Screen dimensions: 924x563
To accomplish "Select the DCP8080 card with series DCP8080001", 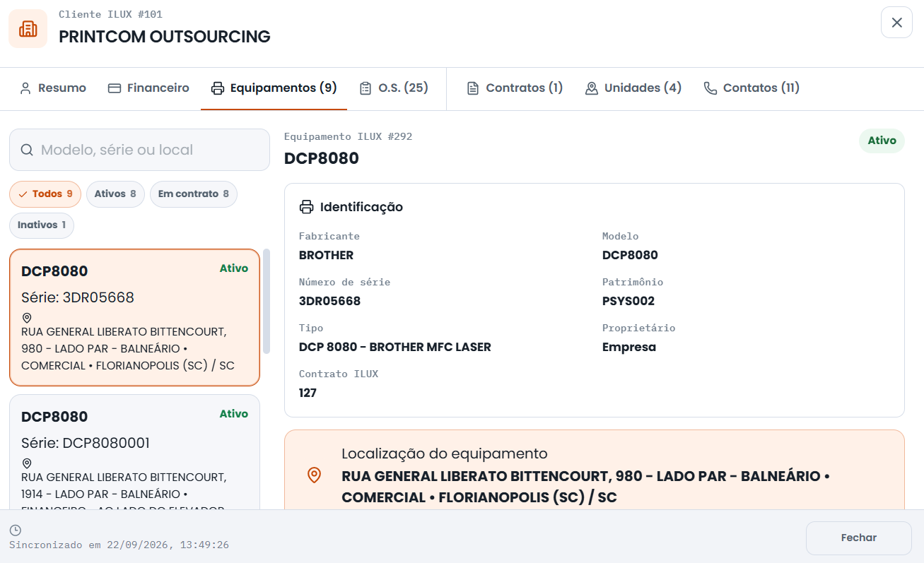I will point(134,452).
